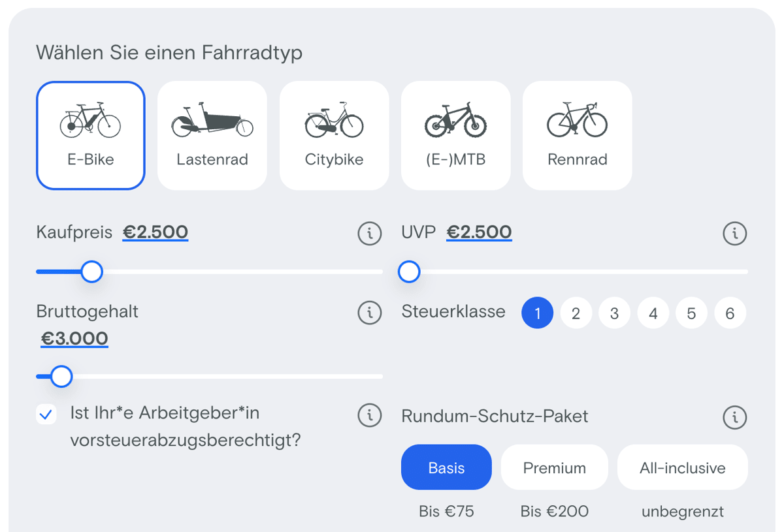This screenshot has width=784, height=532.
Task: Select Steuerklasse 3
Action: click(614, 313)
